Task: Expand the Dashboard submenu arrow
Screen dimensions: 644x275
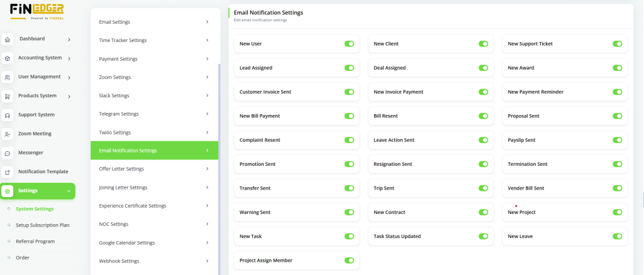Action: (69, 40)
